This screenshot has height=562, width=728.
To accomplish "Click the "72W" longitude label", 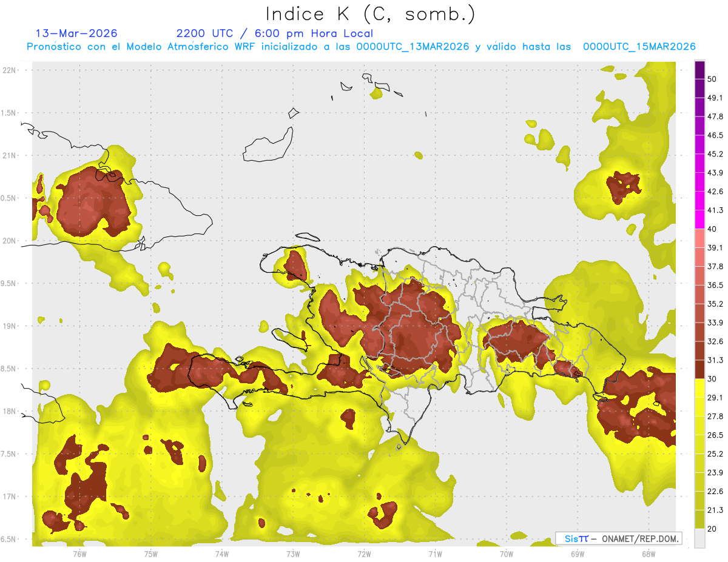I will click(364, 554).
